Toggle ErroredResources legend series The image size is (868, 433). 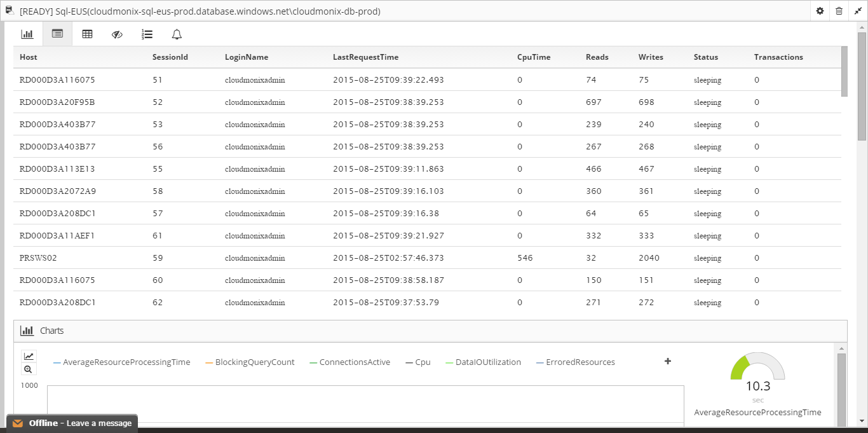click(576, 362)
